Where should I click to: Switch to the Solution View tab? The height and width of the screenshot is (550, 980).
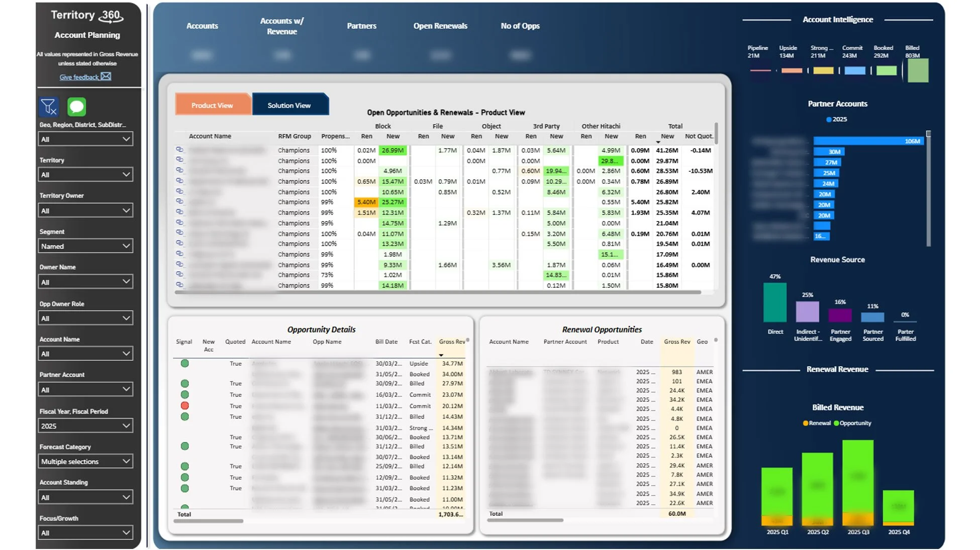289,105
